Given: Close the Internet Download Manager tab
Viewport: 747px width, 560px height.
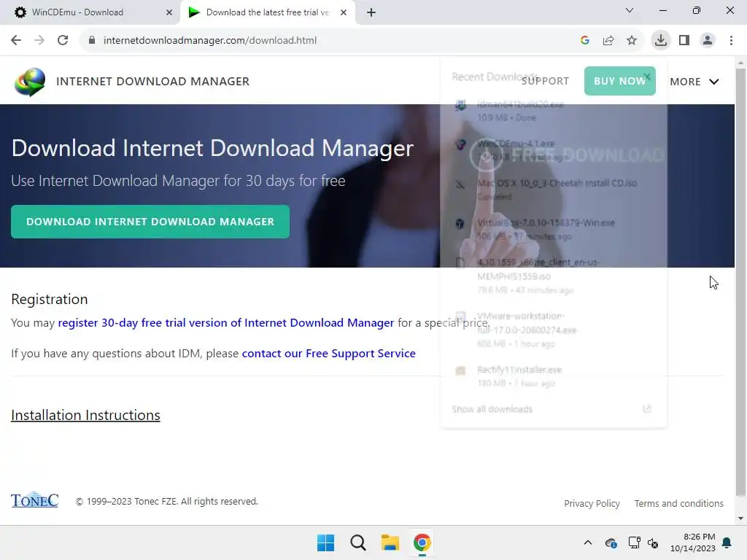Looking at the screenshot, I should (x=344, y=12).
